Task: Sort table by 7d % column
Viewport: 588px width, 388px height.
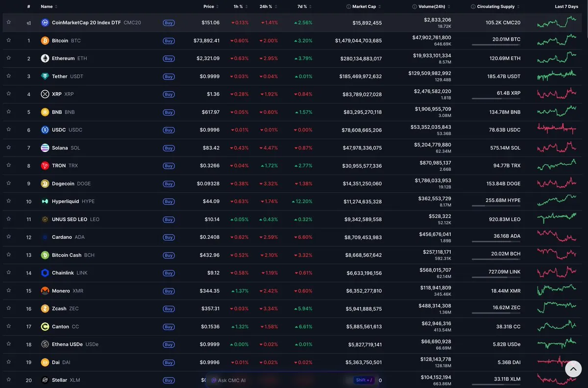Action: (x=305, y=7)
